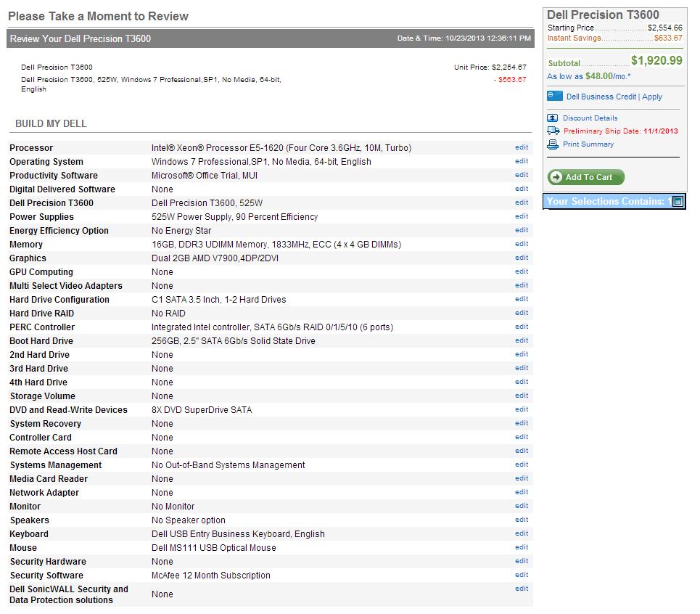Viewport: 700px width, 614px height.
Task: Edit the 3rd Hard Drive row
Action: [x=522, y=368]
